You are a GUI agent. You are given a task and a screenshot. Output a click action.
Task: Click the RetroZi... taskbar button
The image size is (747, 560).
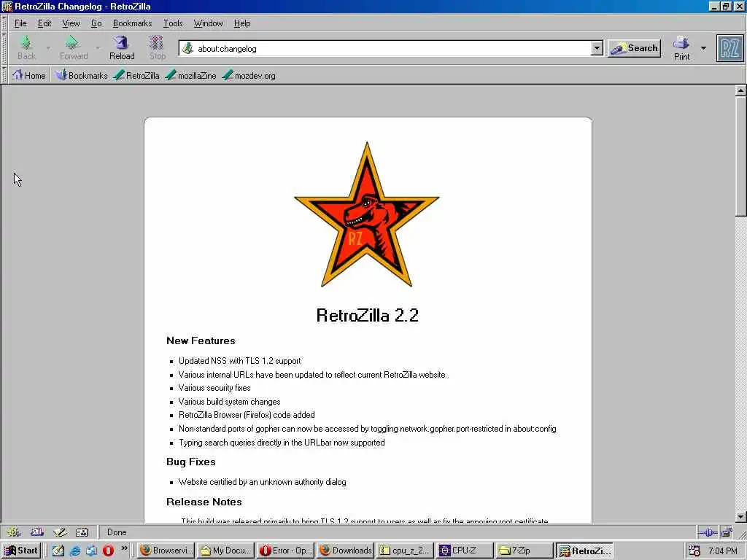[584, 551]
